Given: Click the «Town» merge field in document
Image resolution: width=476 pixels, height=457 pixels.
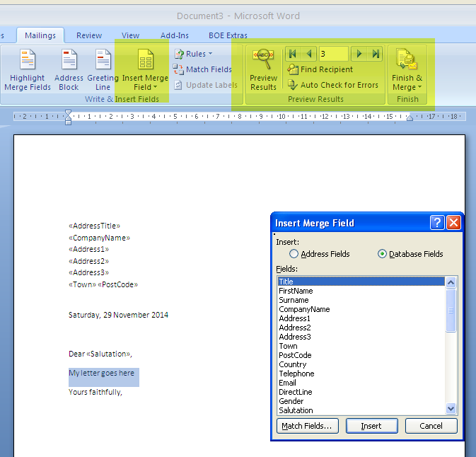Looking at the screenshot, I should click(82, 284).
